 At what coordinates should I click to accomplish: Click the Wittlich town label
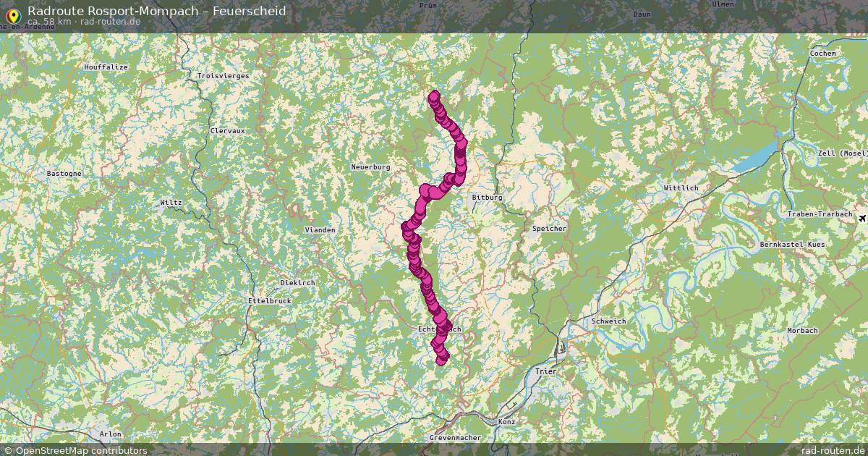681,188
